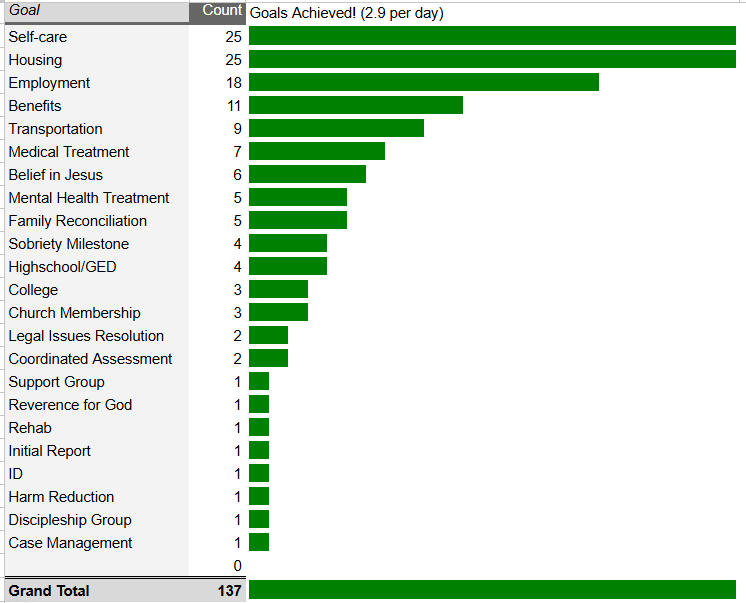This screenshot has height=603, width=746.
Task: Click the Belief in Jesus green bar
Action: pos(307,174)
